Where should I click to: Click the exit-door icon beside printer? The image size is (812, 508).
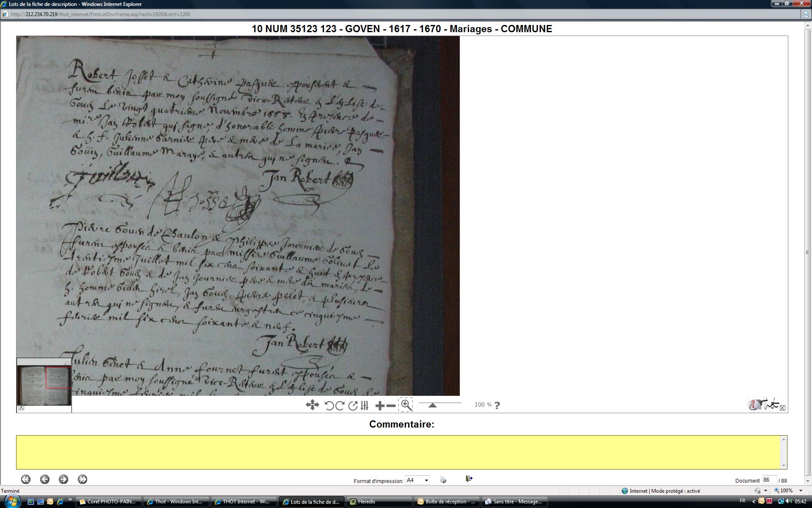pyautogui.click(x=469, y=479)
